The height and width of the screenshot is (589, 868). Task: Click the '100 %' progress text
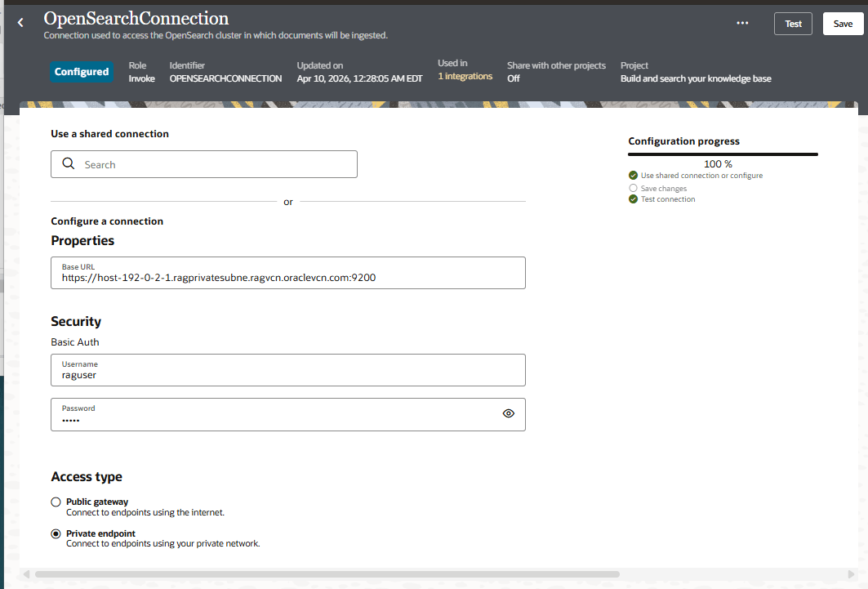tap(718, 164)
